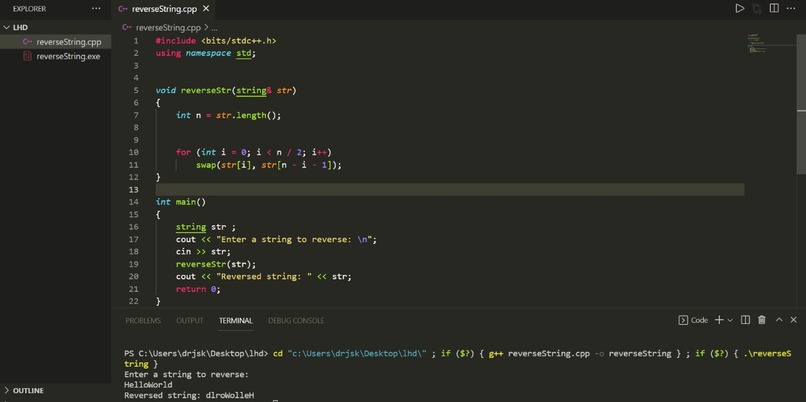The height and width of the screenshot is (402, 806).
Task: Open the new terminal launch profile dropdown
Action: click(730, 320)
